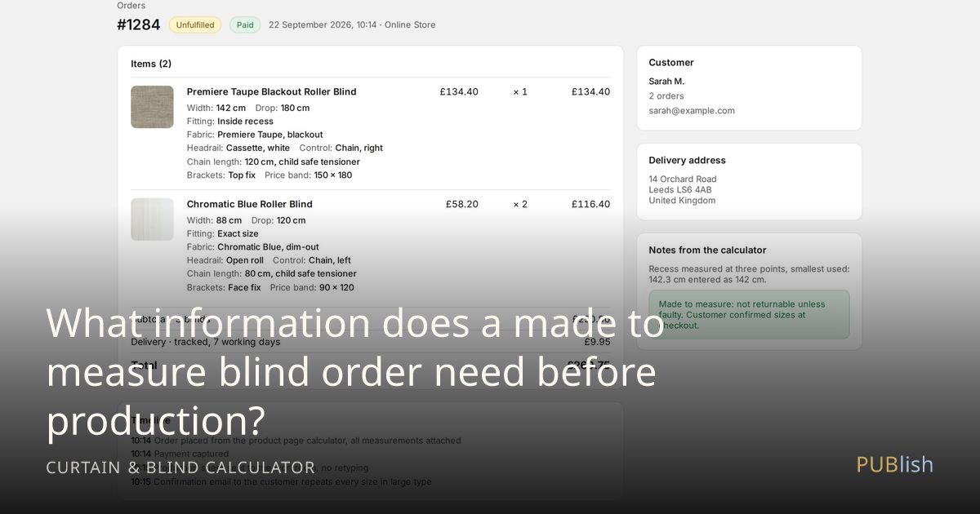This screenshot has height=514, width=980.
Task: Select 'Brackets: Face fix' text
Action: (225, 287)
